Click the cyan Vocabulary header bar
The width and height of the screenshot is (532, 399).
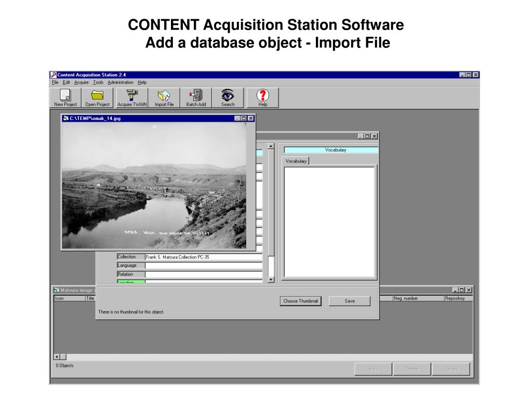click(331, 150)
